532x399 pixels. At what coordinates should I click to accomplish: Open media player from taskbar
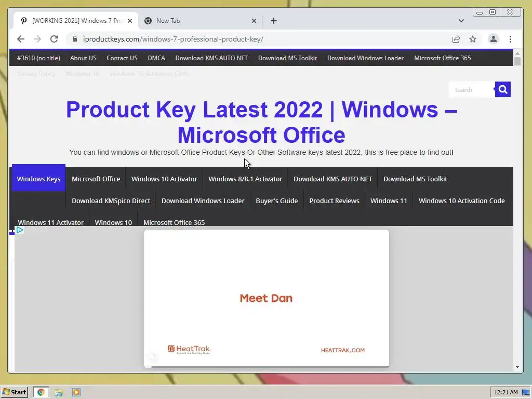point(76,393)
